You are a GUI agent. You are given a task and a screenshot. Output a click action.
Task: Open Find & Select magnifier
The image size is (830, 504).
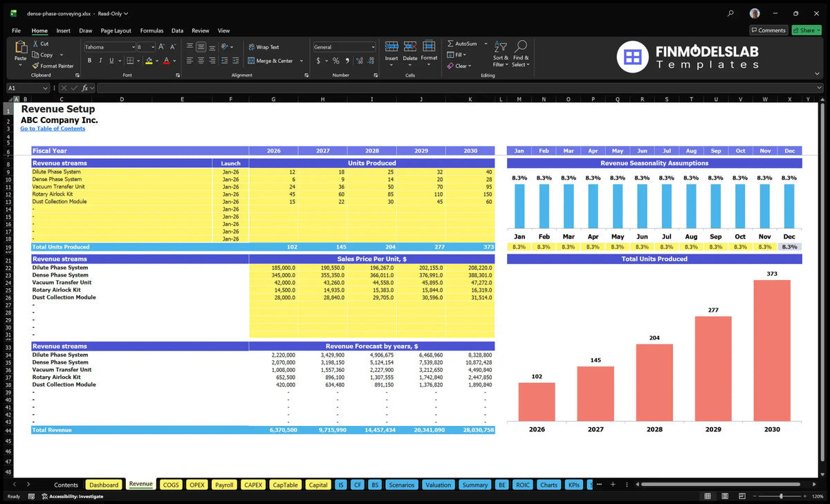pyautogui.click(x=522, y=46)
